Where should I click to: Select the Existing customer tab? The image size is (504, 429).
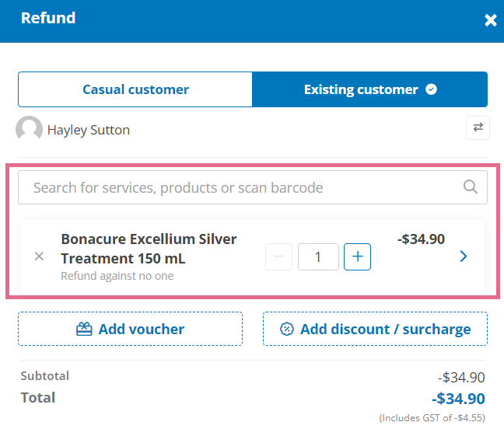click(x=369, y=89)
